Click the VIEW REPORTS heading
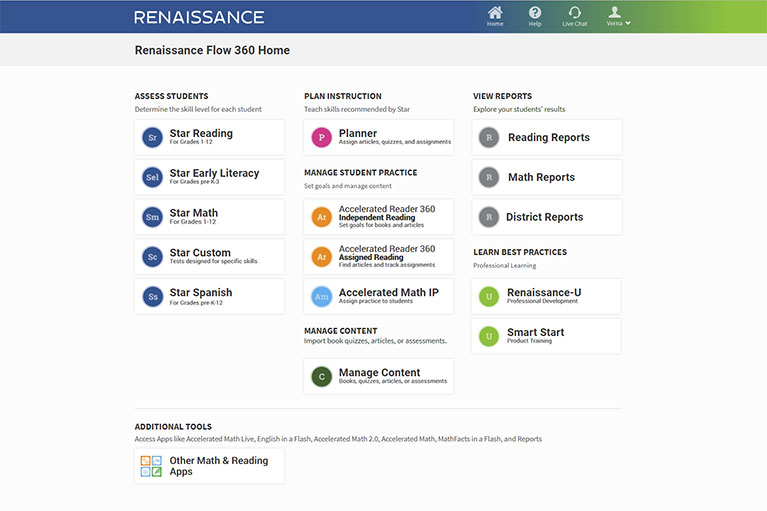 pos(502,96)
